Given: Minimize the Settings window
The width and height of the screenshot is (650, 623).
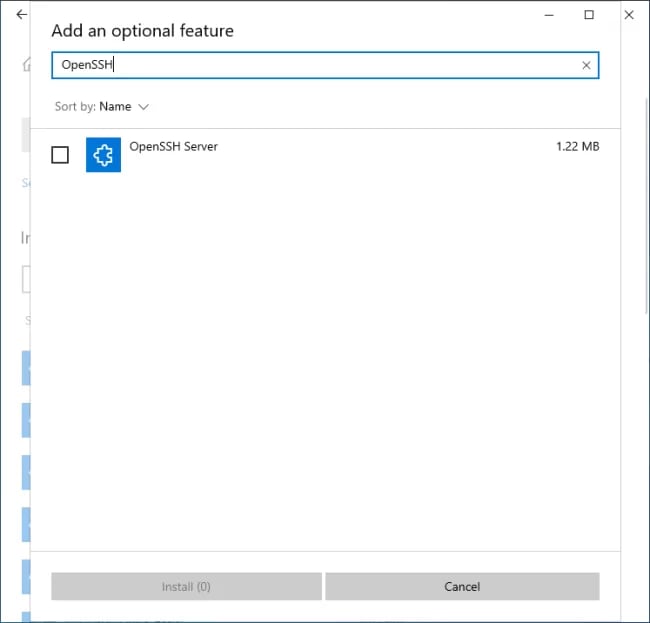Looking at the screenshot, I should (549, 15).
